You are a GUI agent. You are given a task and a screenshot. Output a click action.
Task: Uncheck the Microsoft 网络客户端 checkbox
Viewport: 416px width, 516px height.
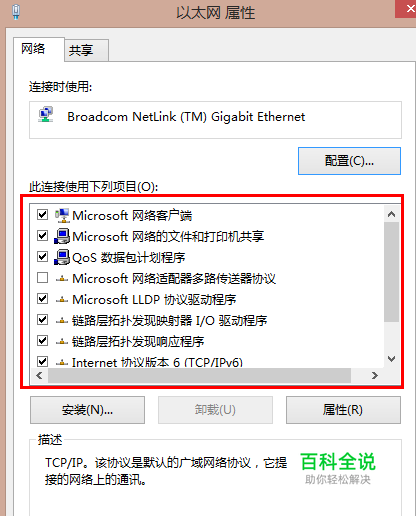(x=42, y=215)
